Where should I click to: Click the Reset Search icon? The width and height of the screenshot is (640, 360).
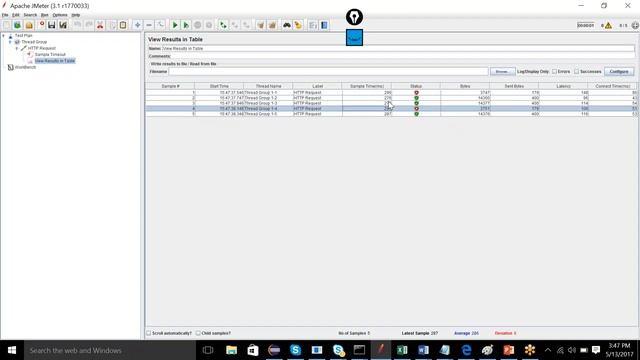[298, 25]
